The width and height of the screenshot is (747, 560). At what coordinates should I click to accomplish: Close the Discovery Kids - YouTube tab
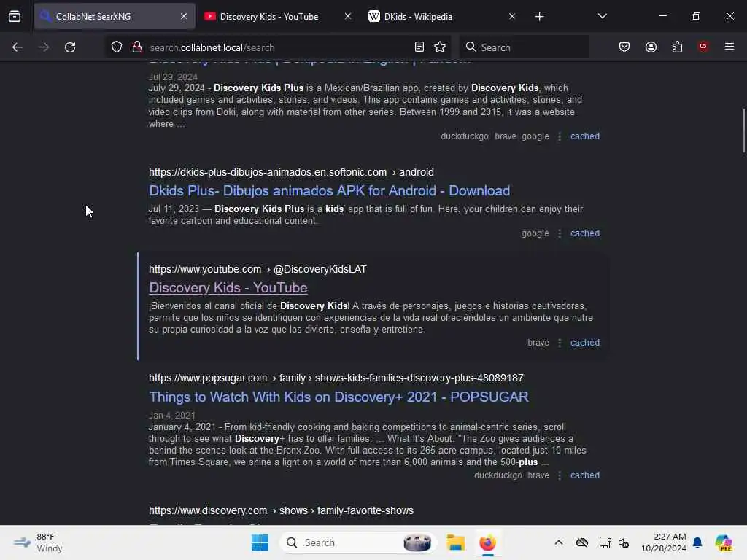(348, 16)
